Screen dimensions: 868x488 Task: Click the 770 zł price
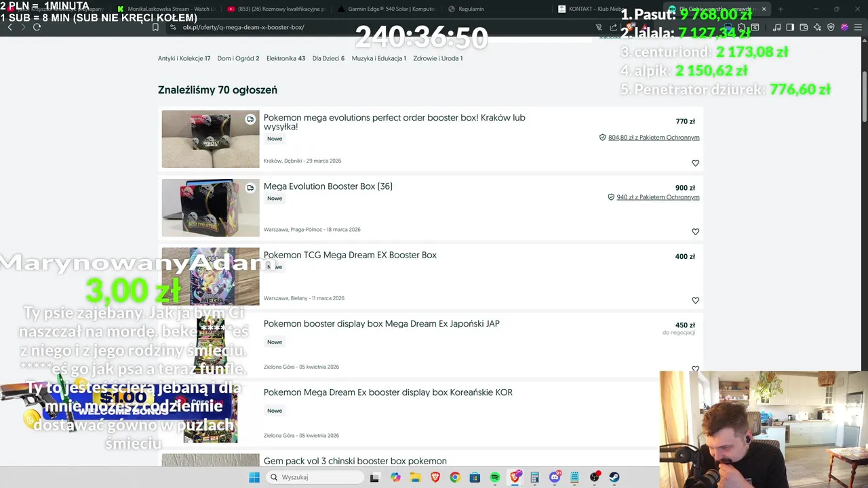coord(685,122)
